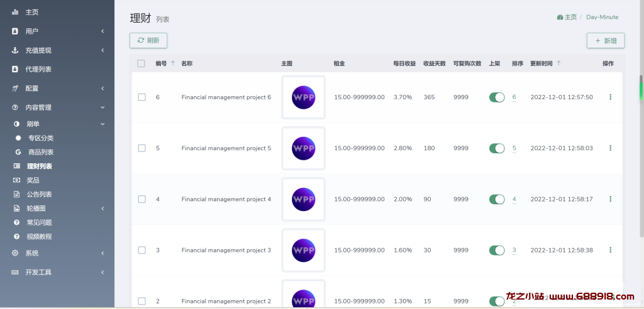
Task: Click the circle icon beside 内容管理
Action: pyautogui.click(x=15, y=107)
